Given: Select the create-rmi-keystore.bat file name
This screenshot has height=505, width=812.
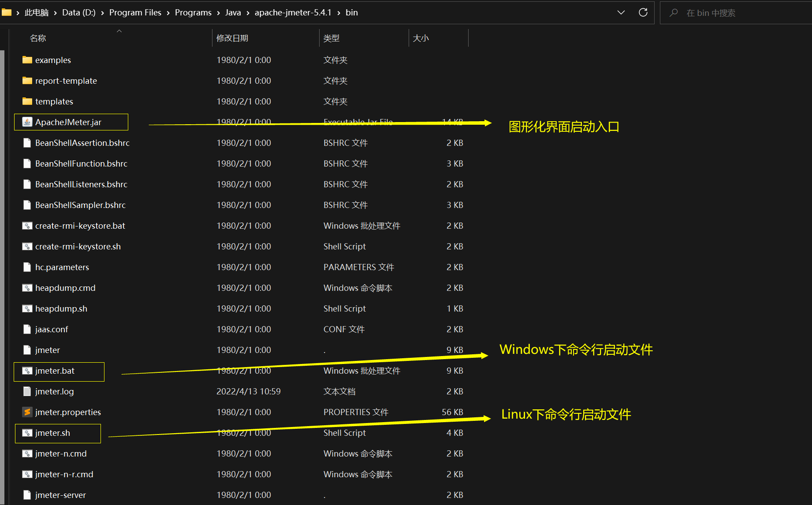Looking at the screenshot, I should (x=80, y=226).
